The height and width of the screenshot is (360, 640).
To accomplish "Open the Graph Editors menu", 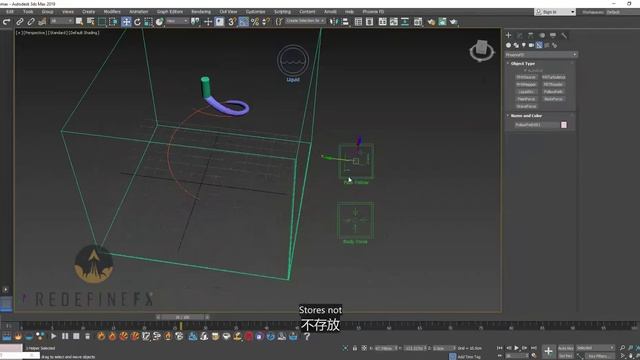I will click(170, 12).
